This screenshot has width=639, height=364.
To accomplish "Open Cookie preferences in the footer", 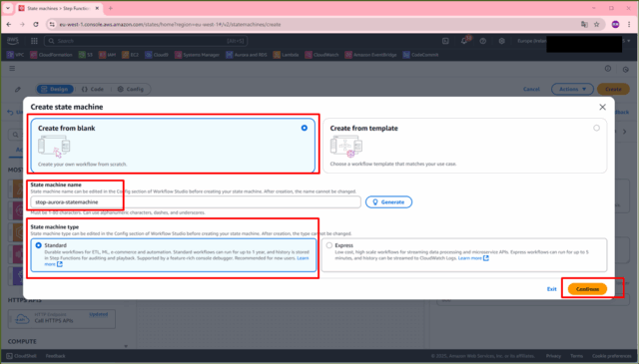I will click(x=611, y=356).
